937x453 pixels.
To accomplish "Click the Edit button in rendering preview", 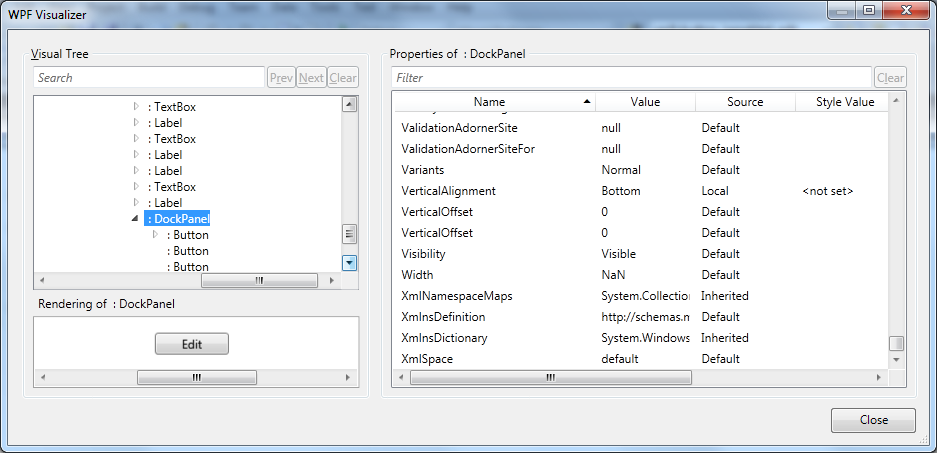I will pos(192,344).
